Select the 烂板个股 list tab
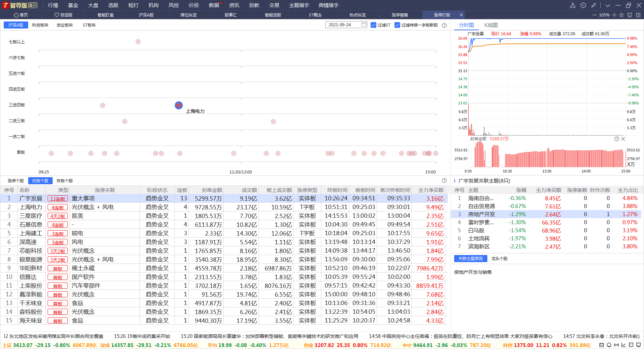Image resolution: width=644 pixels, height=349 pixels. click(40, 181)
